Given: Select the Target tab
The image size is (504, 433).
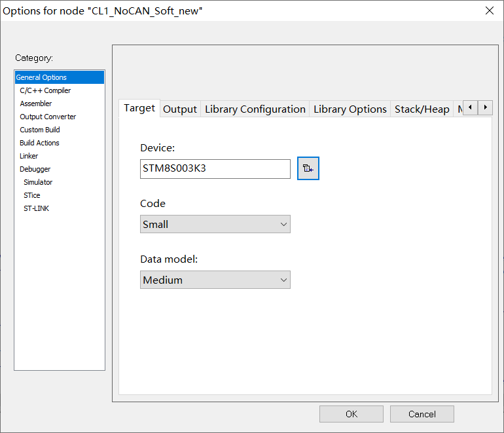Looking at the screenshot, I should click(139, 108).
